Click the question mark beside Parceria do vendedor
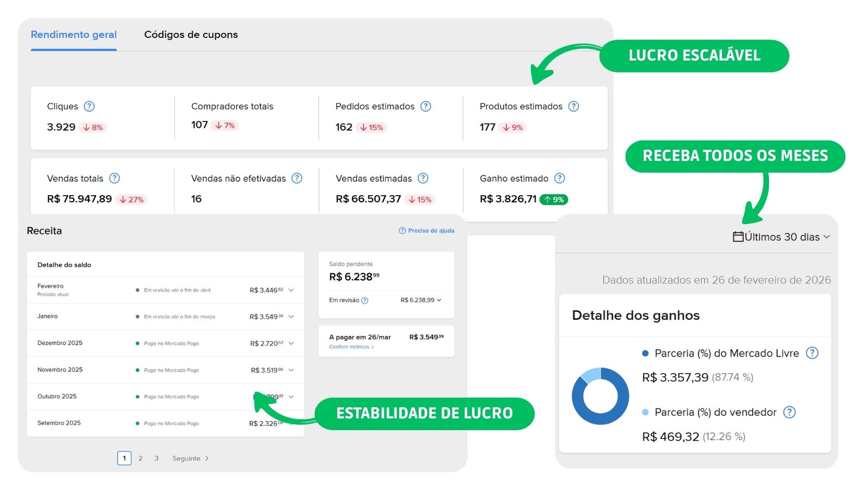The image size is (868, 488). (790, 412)
